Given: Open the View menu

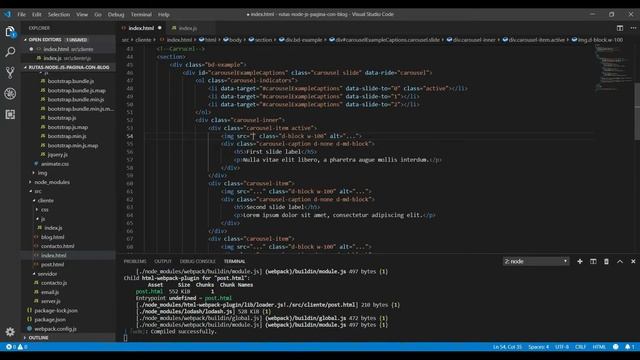Looking at the screenshot, I should pos(82,14).
